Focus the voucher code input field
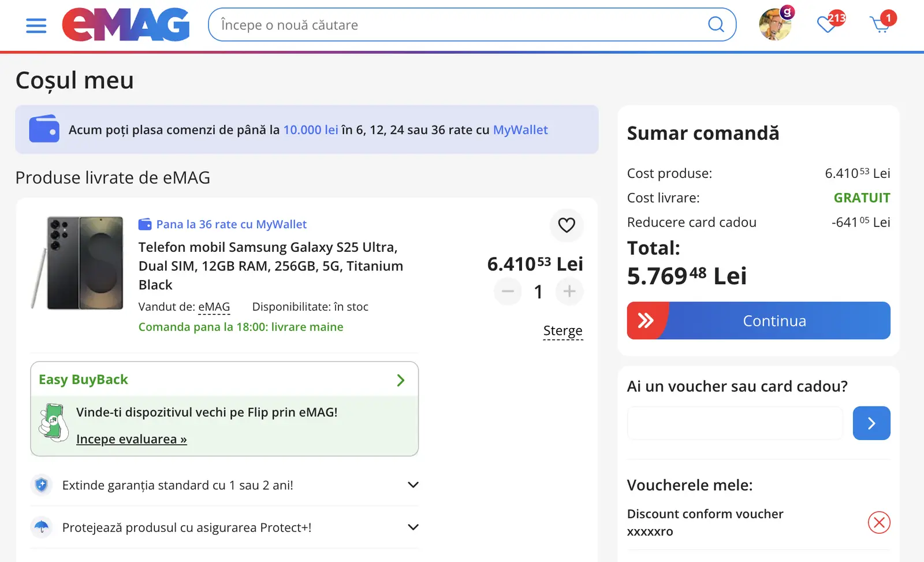This screenshot has width=924, height=562. (735, 423)
